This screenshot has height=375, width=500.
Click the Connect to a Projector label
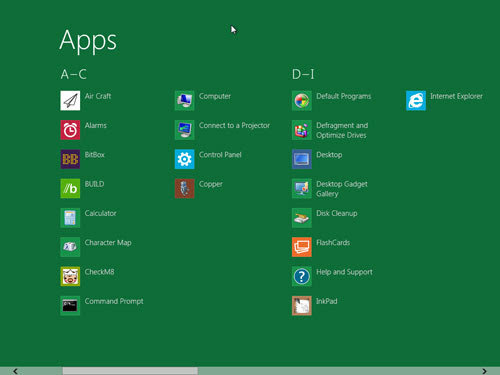coord(234,125)
